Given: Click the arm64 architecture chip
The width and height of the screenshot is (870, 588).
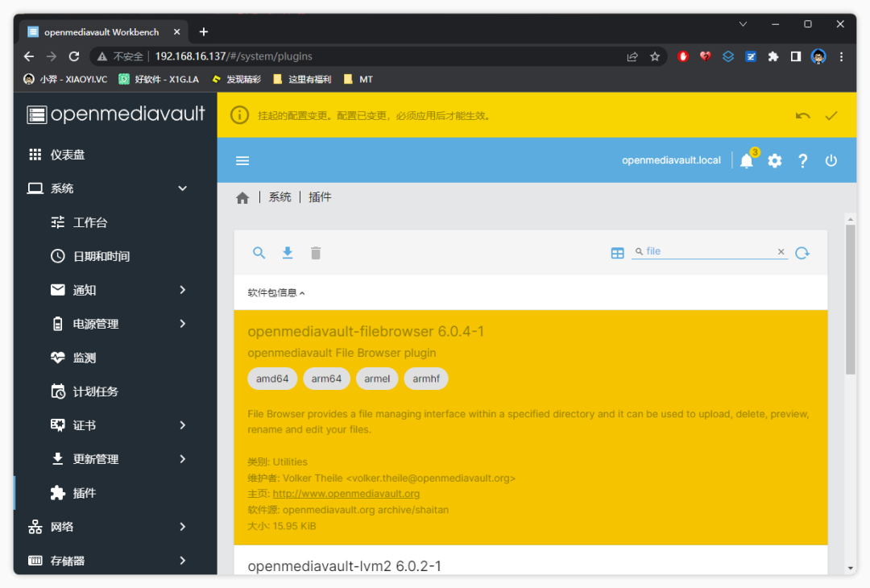Looking at the screenshot, I should (x=326, y=379).
